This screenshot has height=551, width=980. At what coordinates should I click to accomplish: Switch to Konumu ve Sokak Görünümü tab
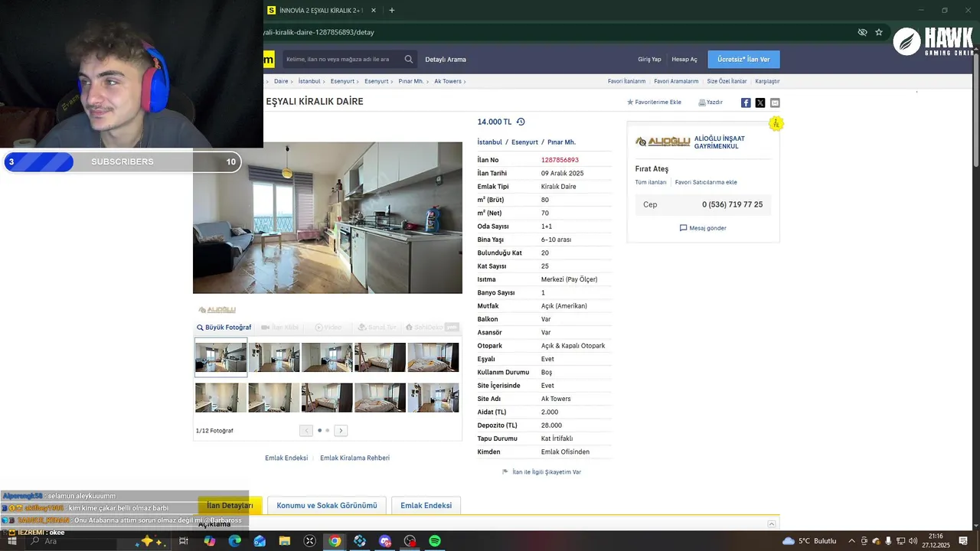coord(327,505)
